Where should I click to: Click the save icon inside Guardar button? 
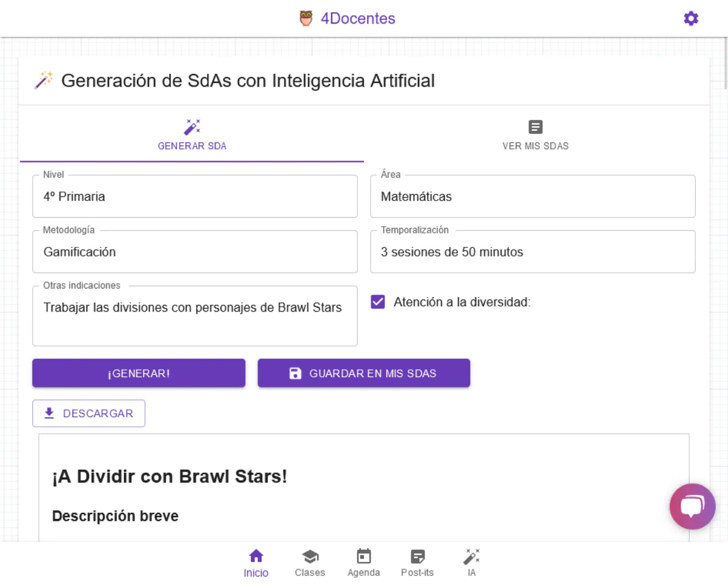295,373
